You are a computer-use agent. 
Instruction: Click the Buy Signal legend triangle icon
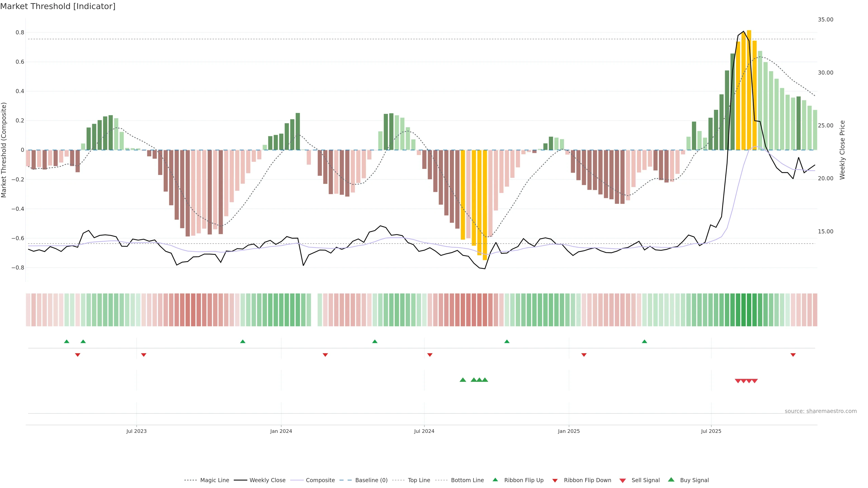point(671,480)
